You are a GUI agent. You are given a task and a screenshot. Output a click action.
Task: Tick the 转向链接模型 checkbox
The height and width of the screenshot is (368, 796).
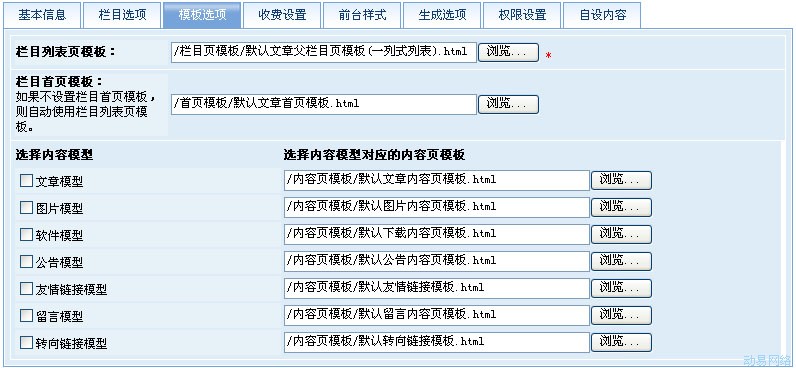tap(26, 343)
